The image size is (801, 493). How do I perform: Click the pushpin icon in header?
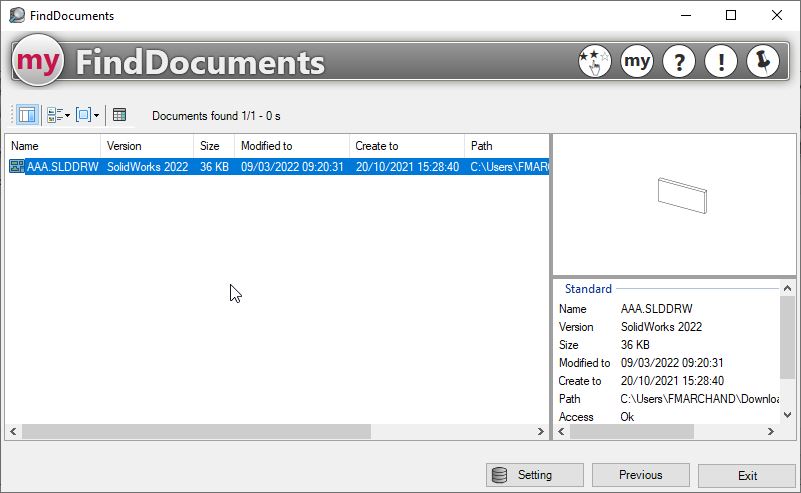[763, 62]
